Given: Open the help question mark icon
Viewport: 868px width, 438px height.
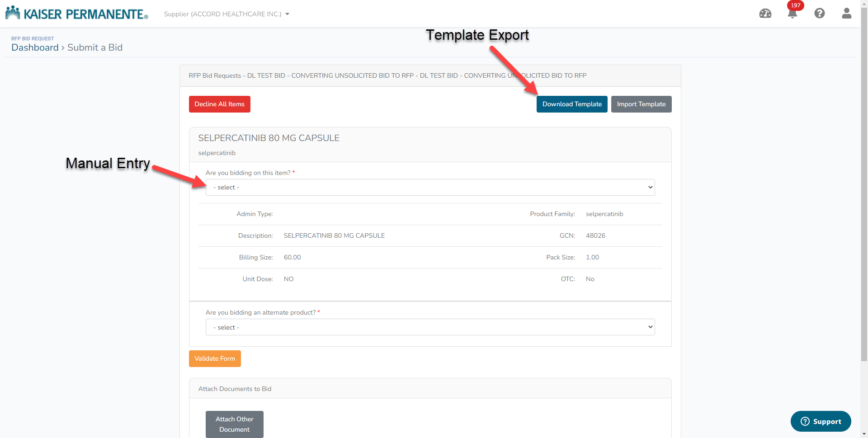Looking at the screenshot, I should point(820,14).
